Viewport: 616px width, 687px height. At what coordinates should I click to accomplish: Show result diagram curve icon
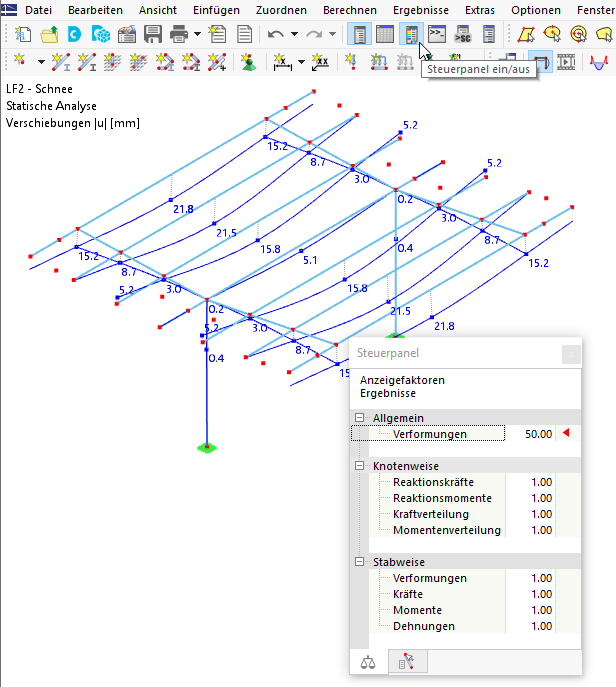[x=599, y=62]
